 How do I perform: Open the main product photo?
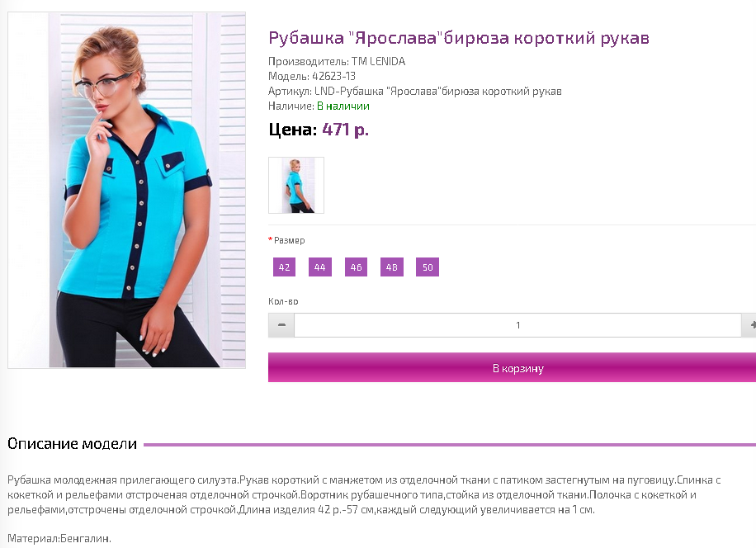(x=127, y=191)
